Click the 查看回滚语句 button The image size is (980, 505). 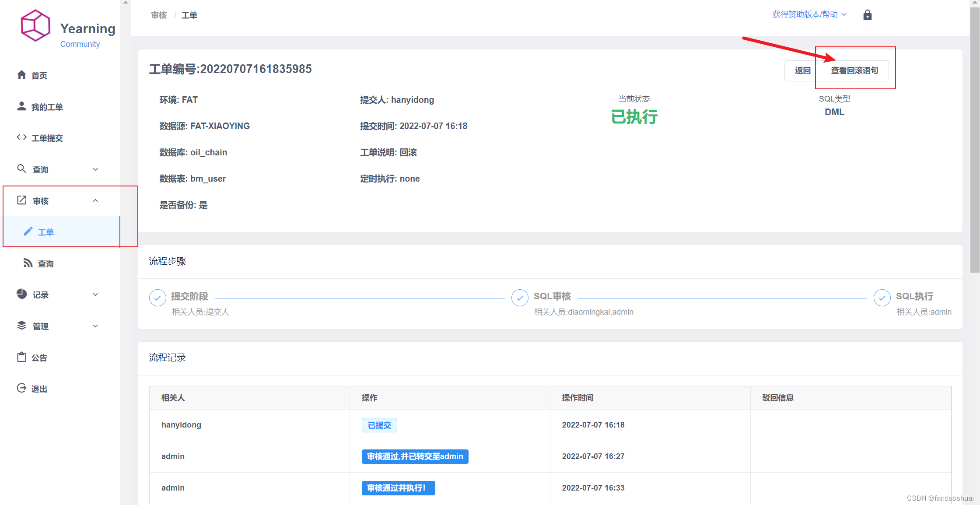[854, 70]
